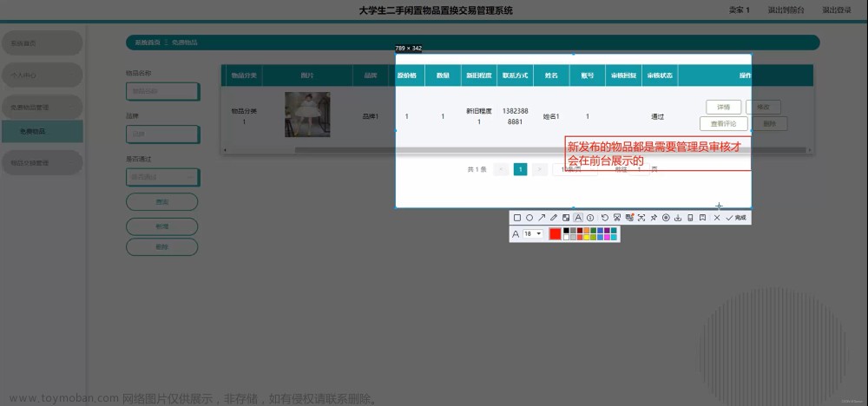Click the 删除 button below 新增
This screenshot has width=868, height=406.
pyautogui.click(x=161, y=246)
